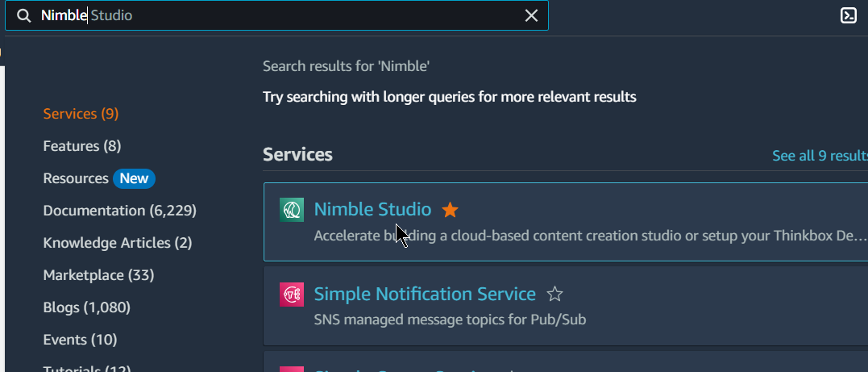Select the Knowledge Articles (2) category
The height and width of the screenshot is (372, 868).
(118, 243)
